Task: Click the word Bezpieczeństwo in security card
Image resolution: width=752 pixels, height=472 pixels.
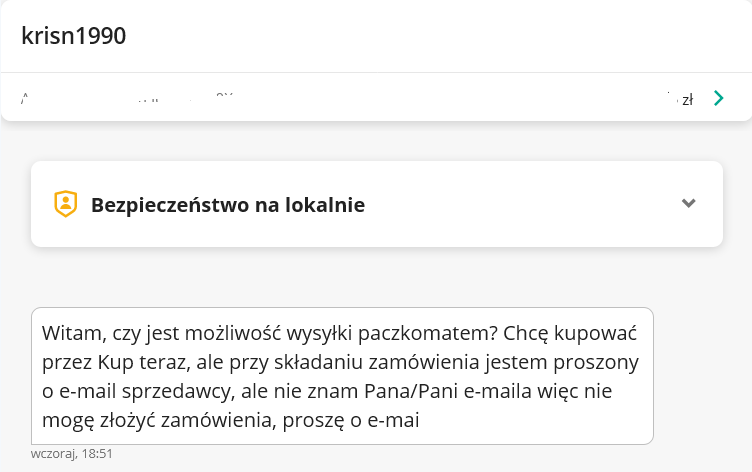Action: point(170,205)
